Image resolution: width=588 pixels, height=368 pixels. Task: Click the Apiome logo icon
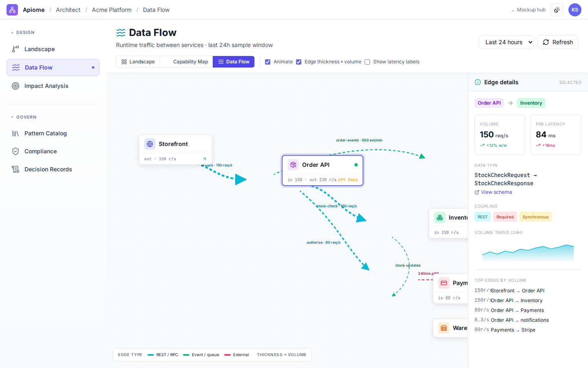point(12,10)
